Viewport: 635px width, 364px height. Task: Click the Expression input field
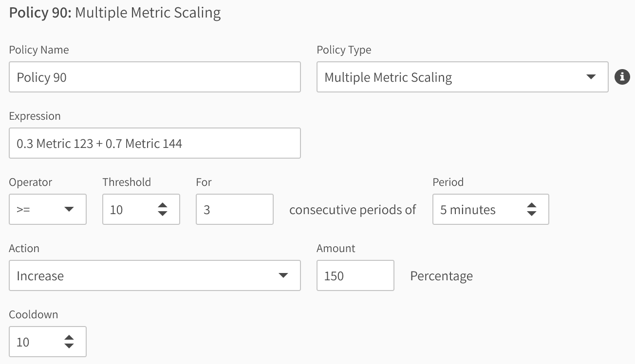point(155,143)
